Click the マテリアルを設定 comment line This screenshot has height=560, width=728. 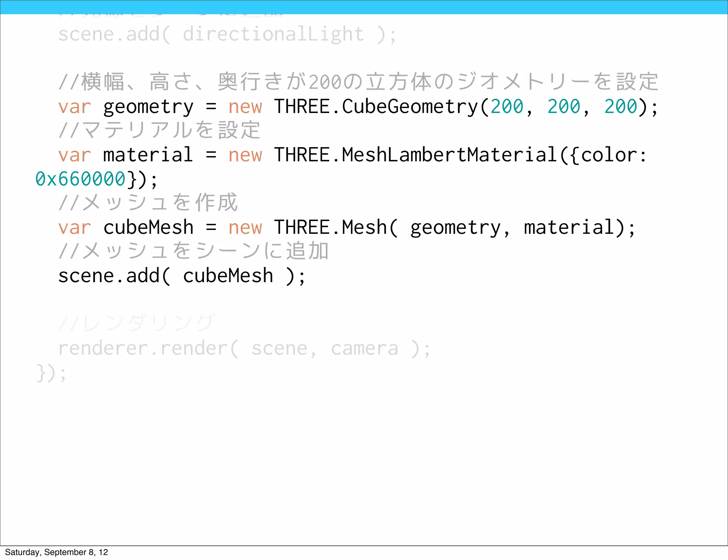160,130
